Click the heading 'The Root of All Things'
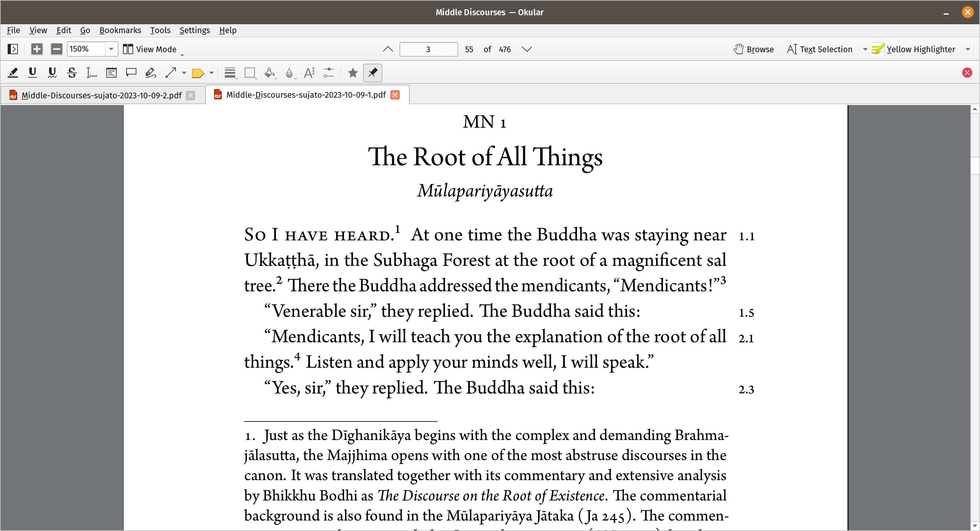 485,157
